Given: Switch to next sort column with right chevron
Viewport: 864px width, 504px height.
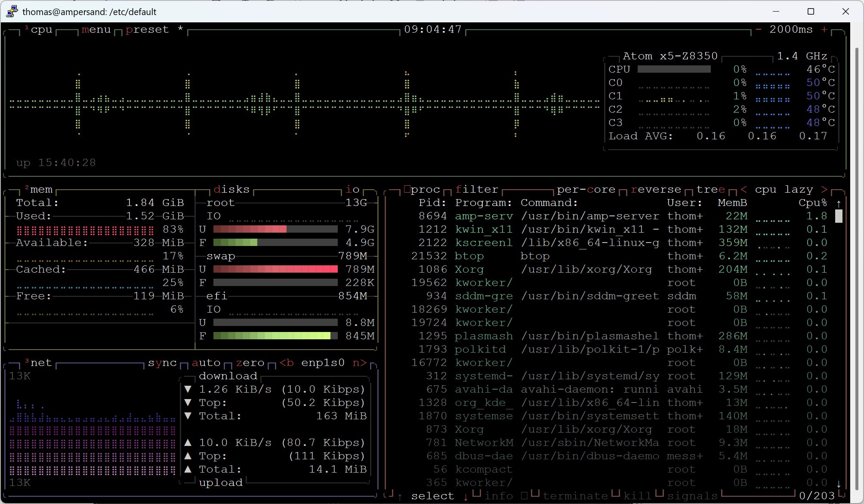Looking at the screenshot, I should 824,190.
